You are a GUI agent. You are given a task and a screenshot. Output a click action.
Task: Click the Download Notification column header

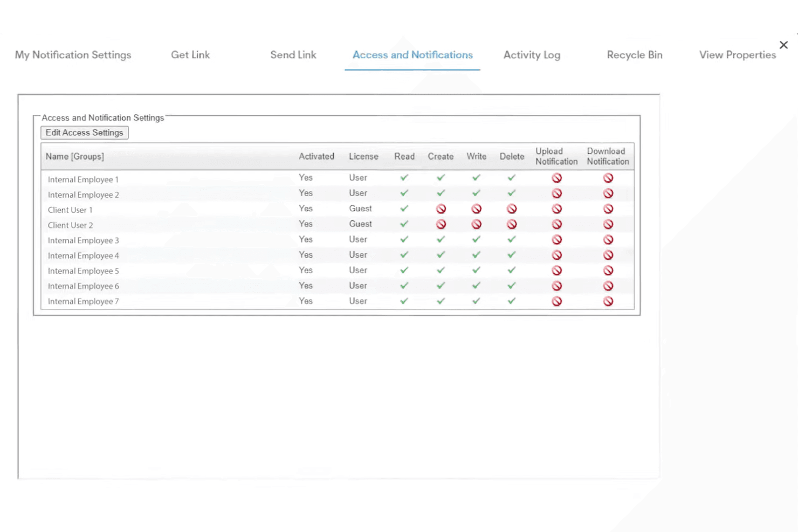(x=608, y=156)
